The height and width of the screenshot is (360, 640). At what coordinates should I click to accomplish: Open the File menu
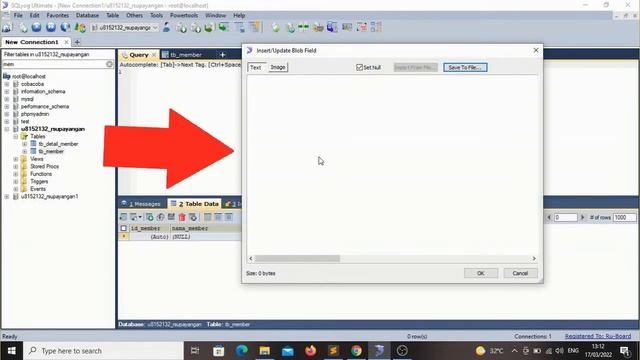[x=18, y=15]
